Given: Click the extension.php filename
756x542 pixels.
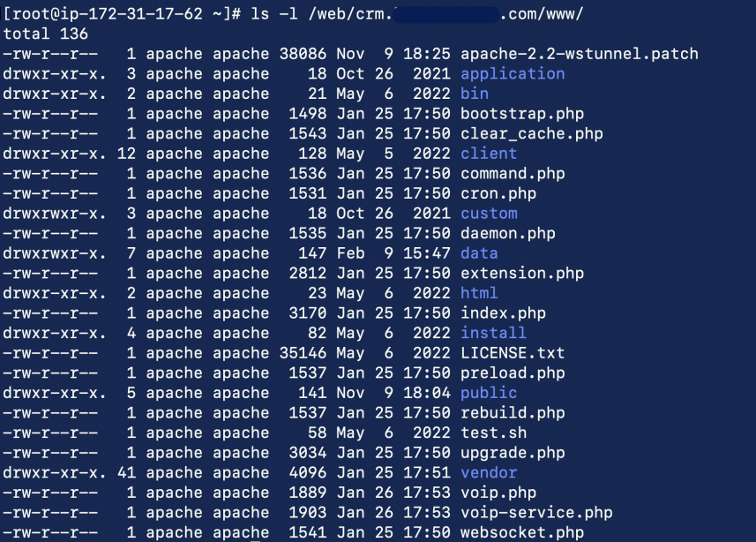Looking at the screenshot, I should (522, 274).
